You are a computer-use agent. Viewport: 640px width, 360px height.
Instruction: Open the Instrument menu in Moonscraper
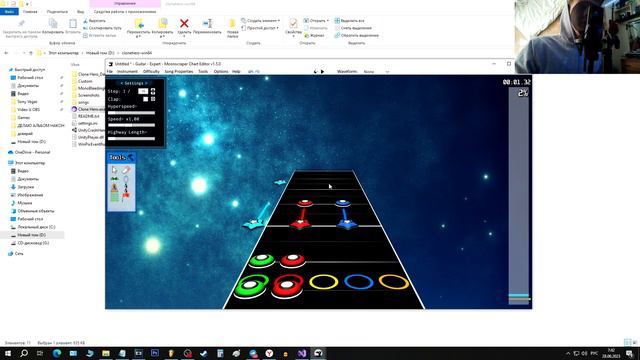tap(127, 71)
